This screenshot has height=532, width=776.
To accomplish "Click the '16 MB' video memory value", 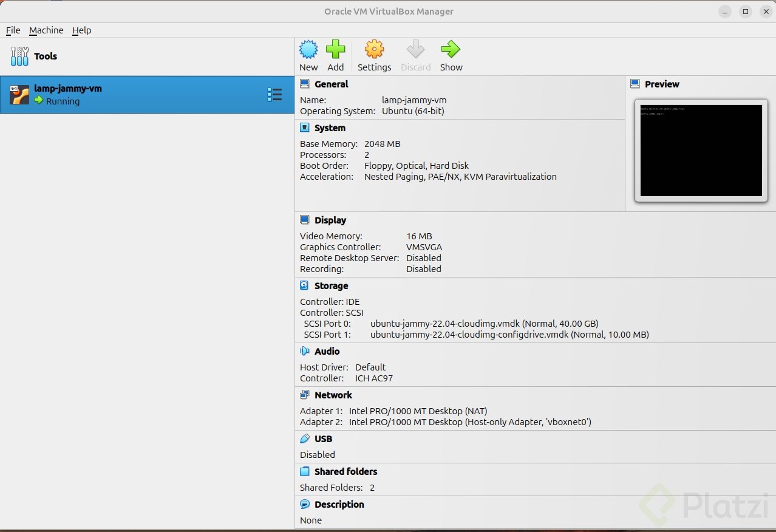I will click(419, 236).
